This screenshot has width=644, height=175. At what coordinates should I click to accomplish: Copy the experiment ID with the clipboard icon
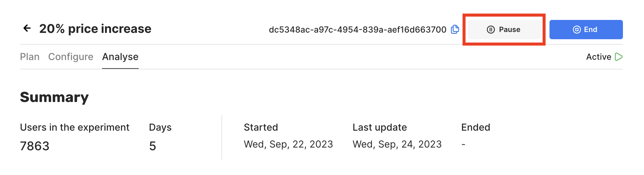455,29
